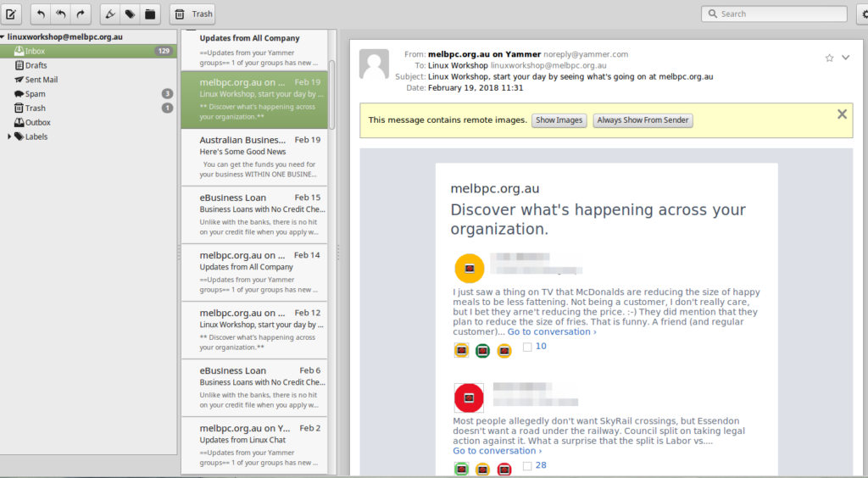Image resolution: width=868 pixels, height=478 pixels.
Task: Click sender address noreply@yammer.com
Action: [586, 54]
